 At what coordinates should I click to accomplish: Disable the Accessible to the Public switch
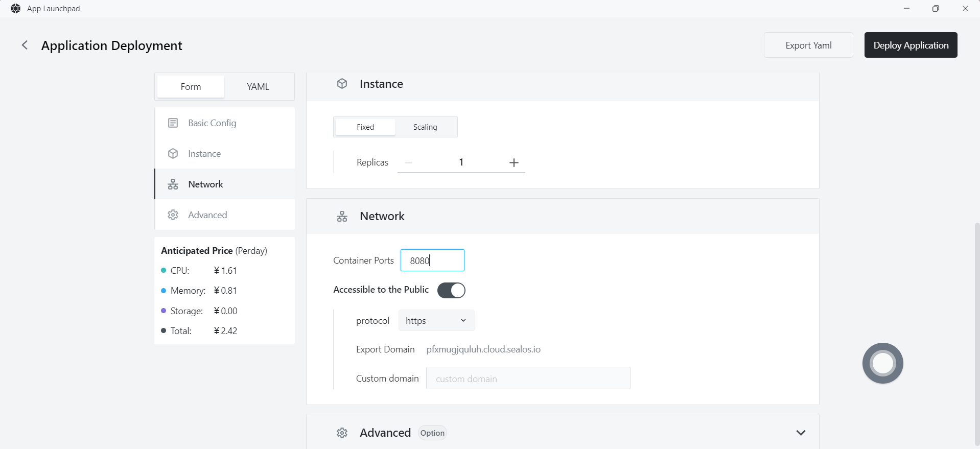pyautogui.click(x=451, y=290)
